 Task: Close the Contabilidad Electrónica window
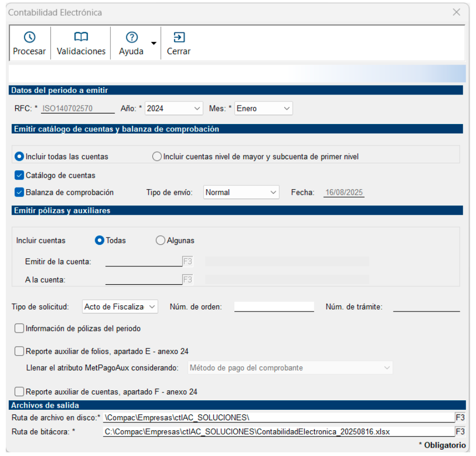tap(456, 12)
